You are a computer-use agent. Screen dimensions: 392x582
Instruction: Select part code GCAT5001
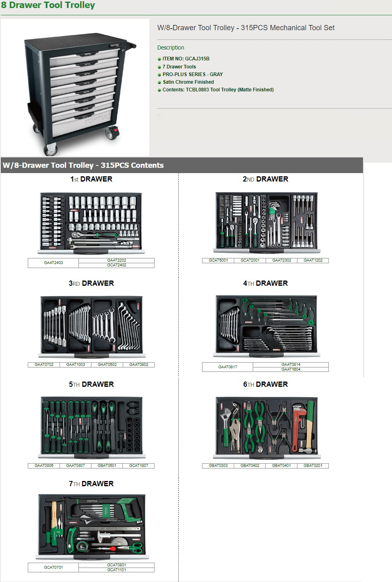(x=218, y=260)
